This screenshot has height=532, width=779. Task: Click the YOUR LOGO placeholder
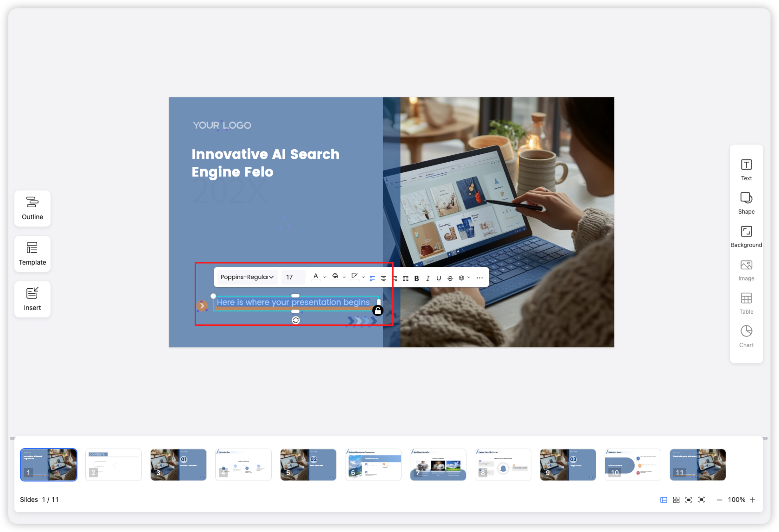tap(222, 125)
